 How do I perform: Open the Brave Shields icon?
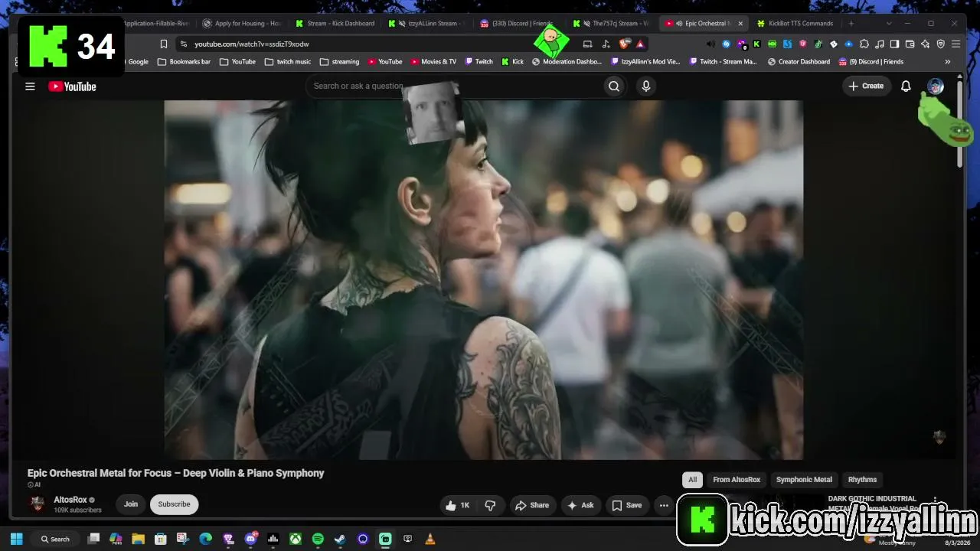click(x=624, y=44)
